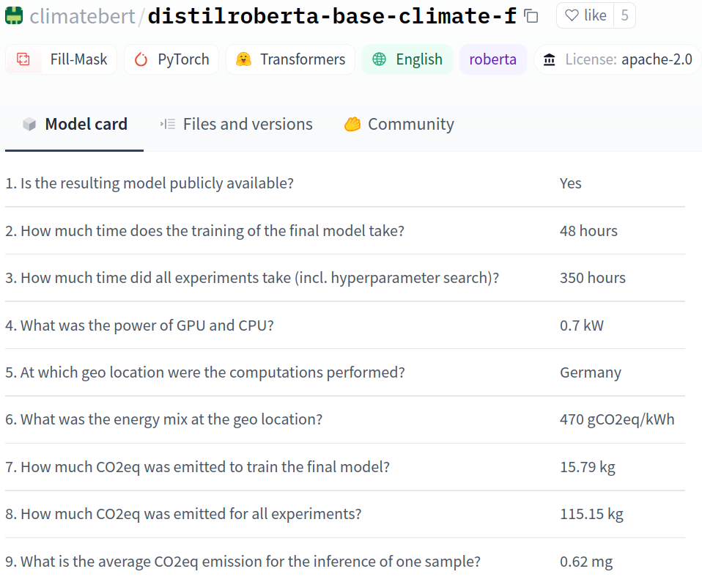Select the roberta tag
Screen dimensions: 702x588
493,59
